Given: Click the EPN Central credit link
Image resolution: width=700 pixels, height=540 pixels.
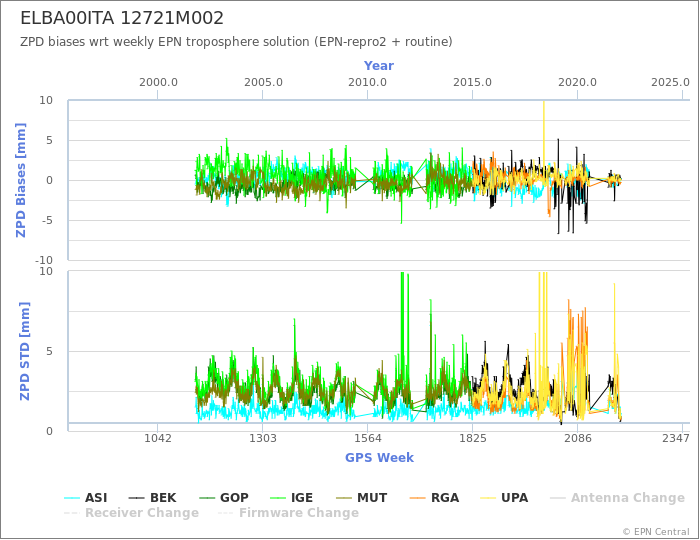Looking at the screenshot, I should (656, 532).
